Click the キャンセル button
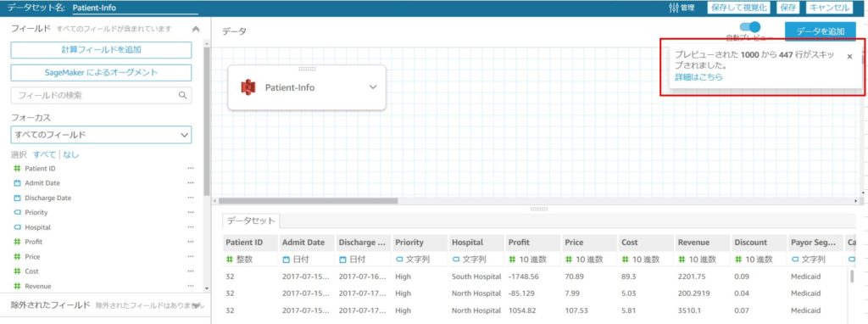 [x=829, y=8]
